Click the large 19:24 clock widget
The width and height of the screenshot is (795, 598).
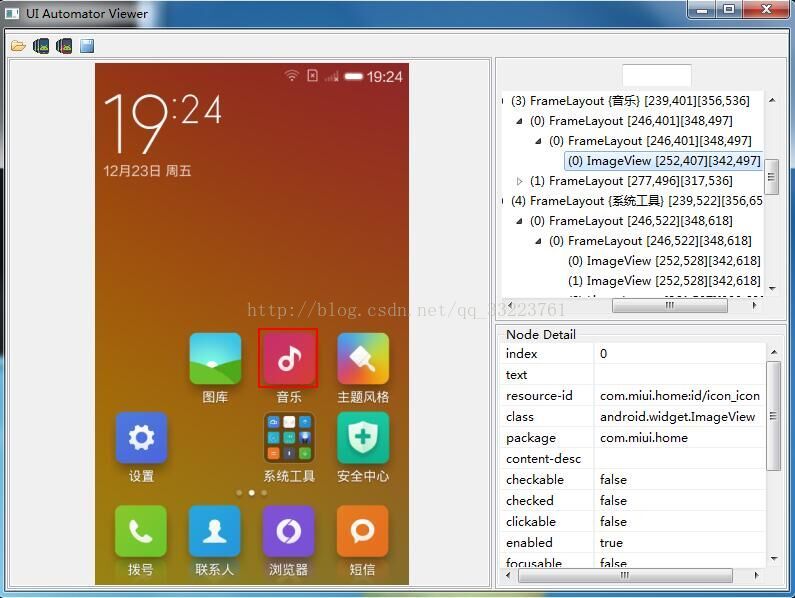click(x=163, y=123)
